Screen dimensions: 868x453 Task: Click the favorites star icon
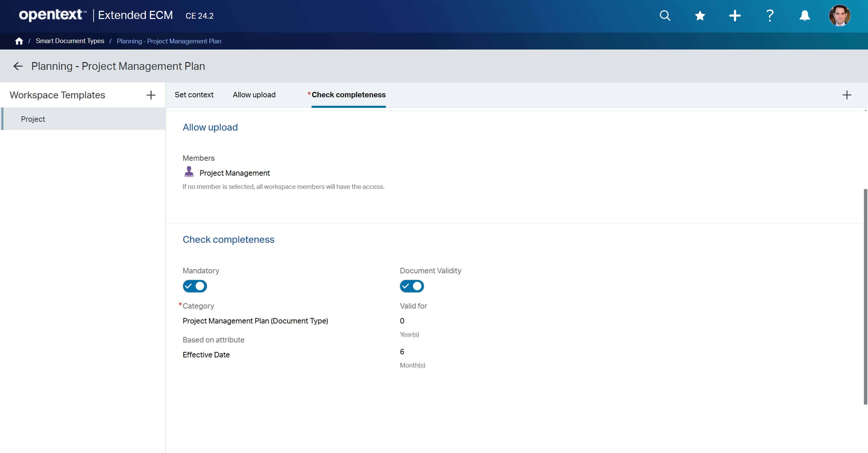[700, 16]
